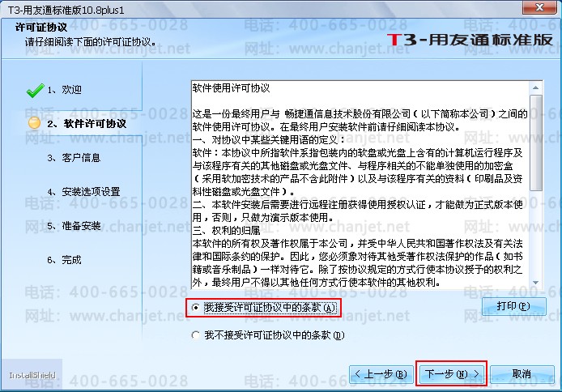Screen dimensions: 562x392
Task: Select the do not accept license terms option
Action: click(x=196, y=335)
